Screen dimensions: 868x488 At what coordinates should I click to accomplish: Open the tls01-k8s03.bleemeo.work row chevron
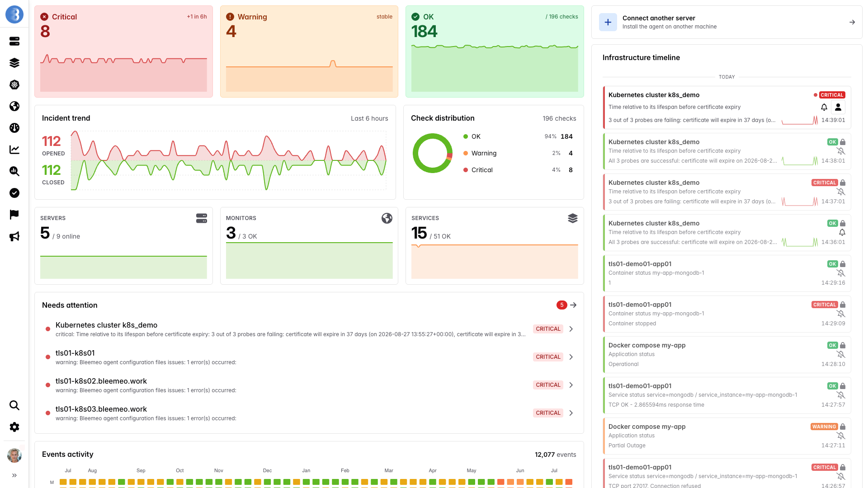click(x=571, y=413)
